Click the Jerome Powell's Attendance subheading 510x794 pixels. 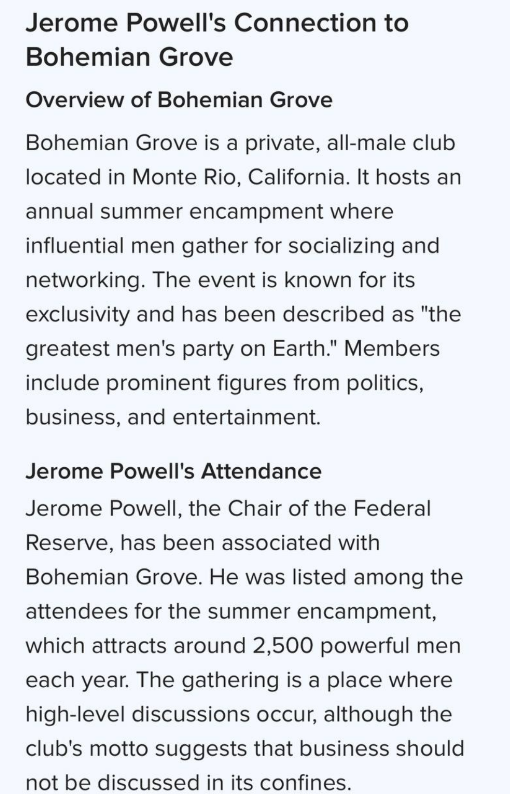pos(173,471)
